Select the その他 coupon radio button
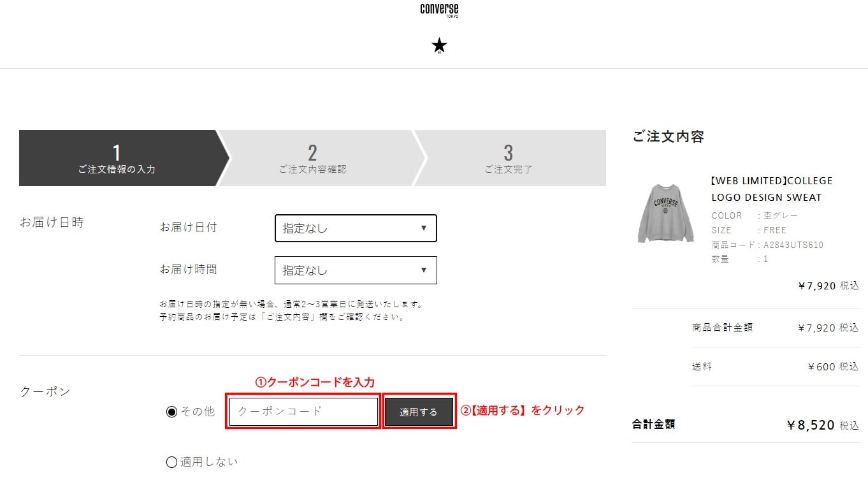 pos(171,412)
